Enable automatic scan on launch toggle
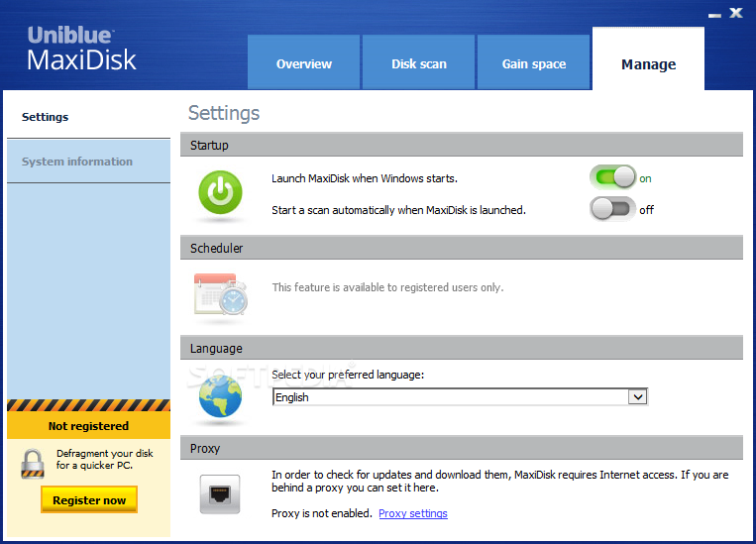The image size is (756, 544). (x=612, y=209)
